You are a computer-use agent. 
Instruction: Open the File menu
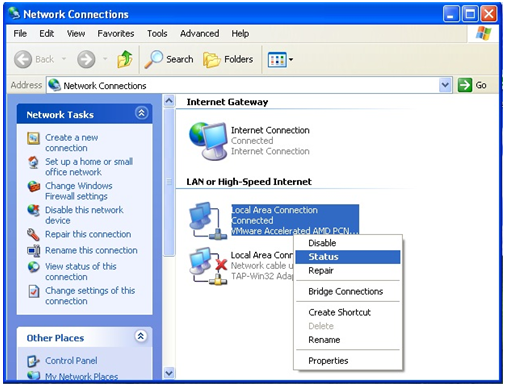pyautogui.click(x=20, y=34)
